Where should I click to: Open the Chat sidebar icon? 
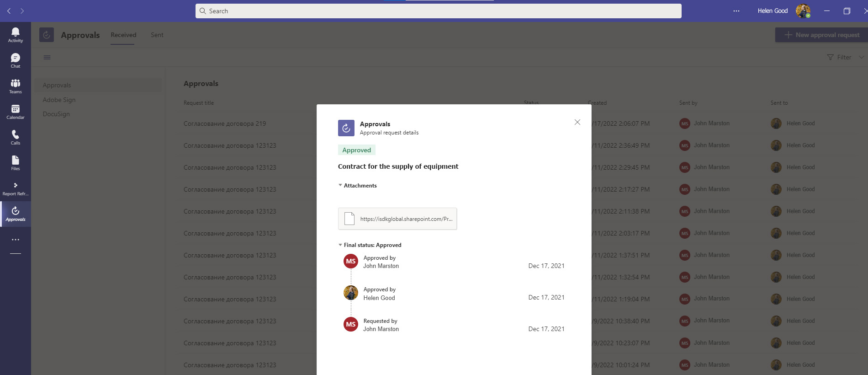click(x=15, y=60)
